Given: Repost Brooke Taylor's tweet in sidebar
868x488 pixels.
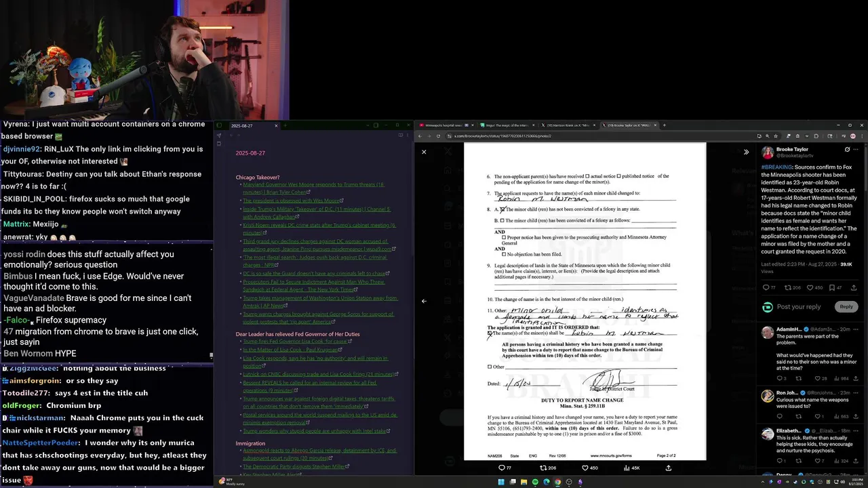Looking at the screenshot, I should pyautogui.click(x=788, y=287).
